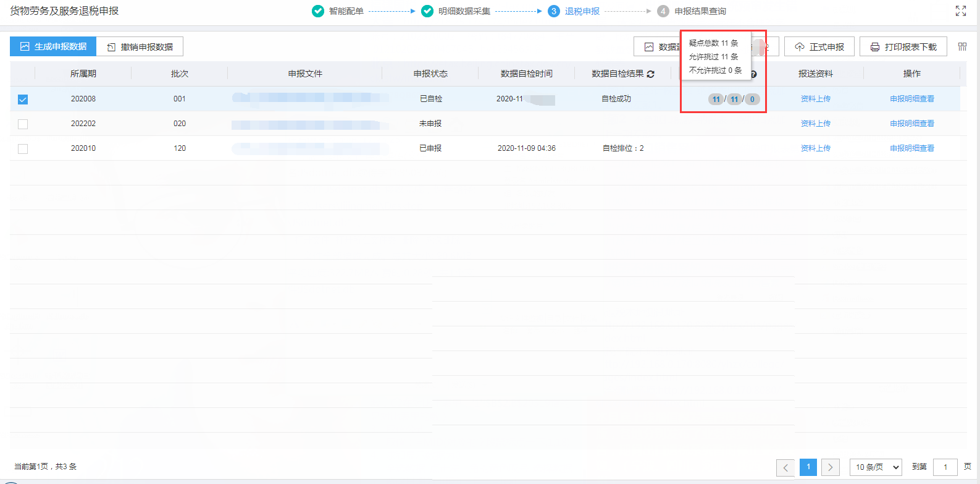Uncheck the 202008 row checkbox
Screen dimensions: 980x484
(x=23, y=99)
